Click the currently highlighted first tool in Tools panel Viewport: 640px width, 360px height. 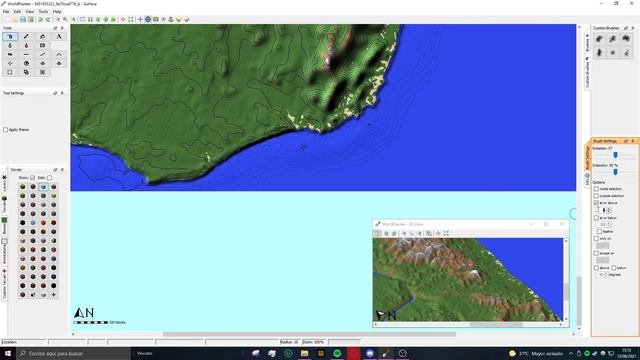[10, 37]
